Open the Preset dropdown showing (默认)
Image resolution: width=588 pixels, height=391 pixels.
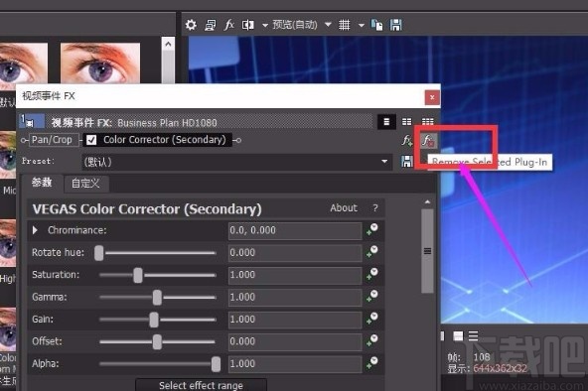tap(237, 162)
